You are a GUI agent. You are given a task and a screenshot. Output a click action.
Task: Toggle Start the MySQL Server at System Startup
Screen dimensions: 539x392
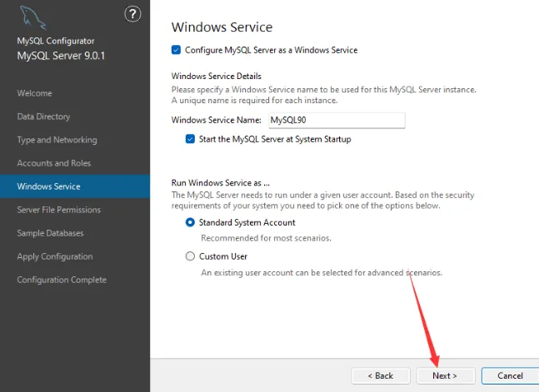point(190,139)
